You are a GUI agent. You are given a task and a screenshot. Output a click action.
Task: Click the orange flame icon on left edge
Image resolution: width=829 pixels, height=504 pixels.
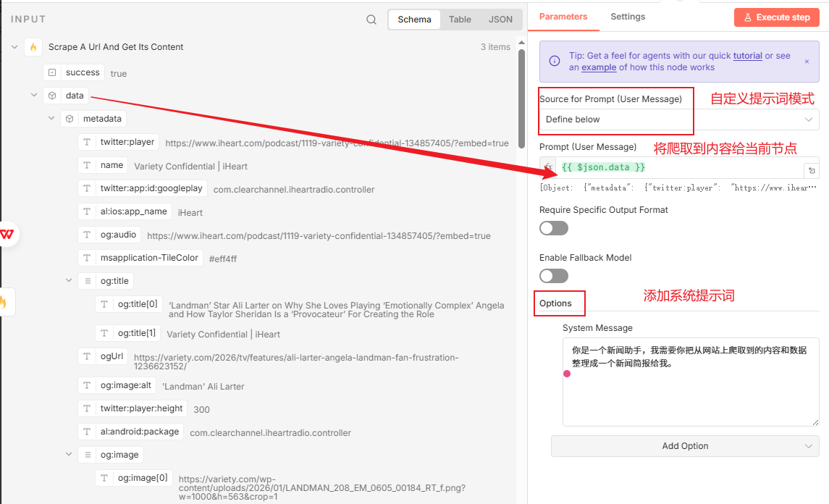4,302
